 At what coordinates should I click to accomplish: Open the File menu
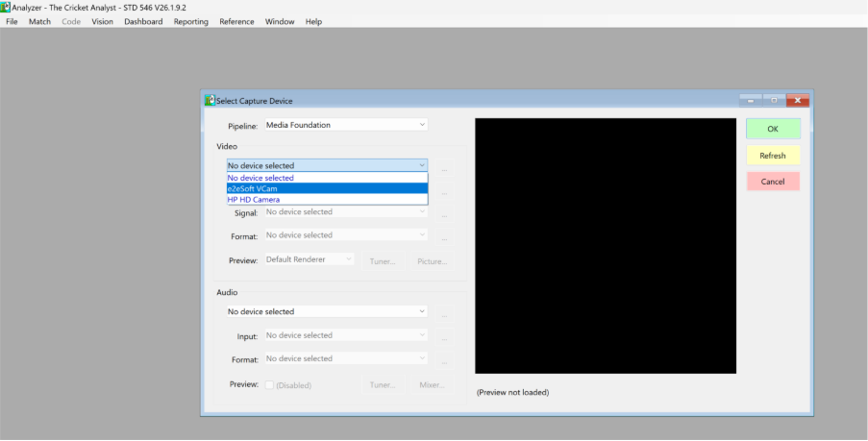[x=12, y=21]
